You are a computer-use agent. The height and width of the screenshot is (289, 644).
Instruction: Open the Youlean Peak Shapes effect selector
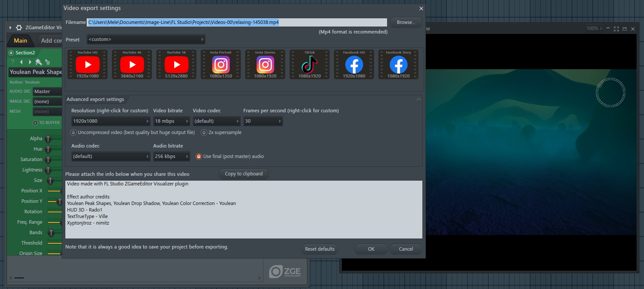(35, 72)
